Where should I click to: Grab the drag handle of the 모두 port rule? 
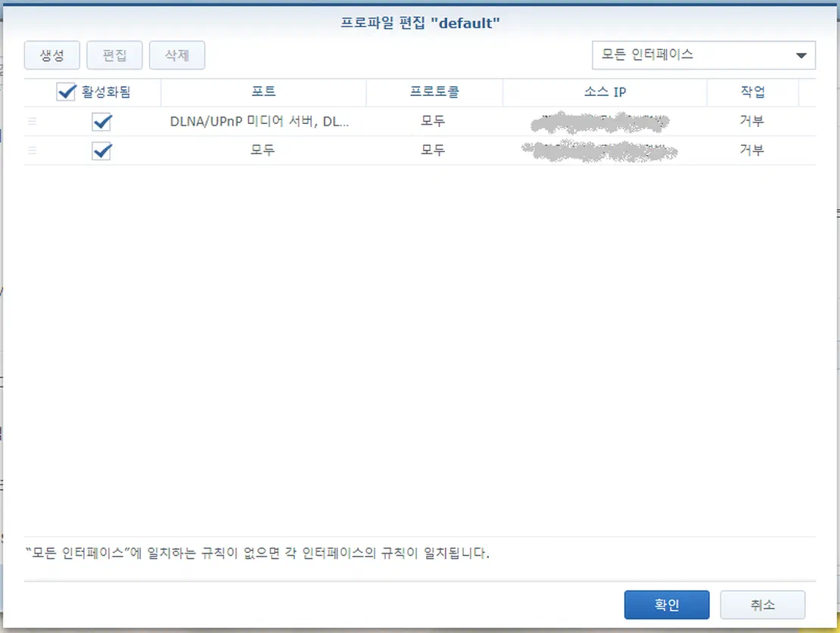coord(32,150)
